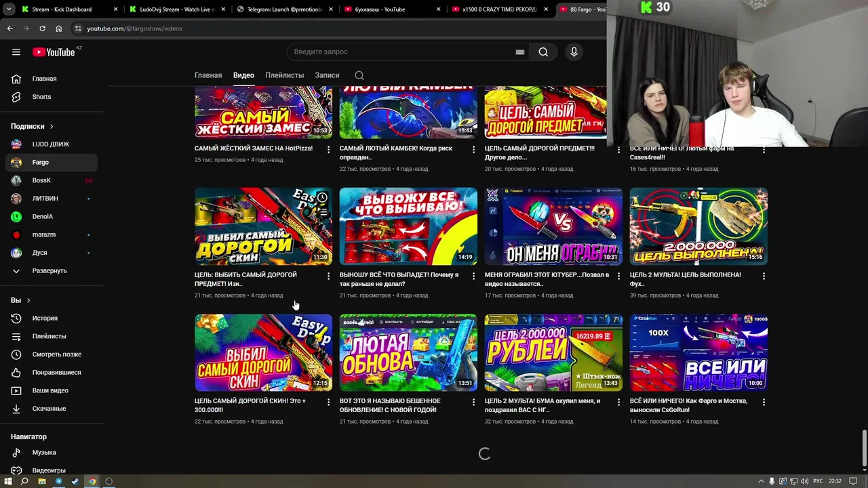The width and height of the screenshot is (868, 488).
Task: Open Windows taskbar search
Action: 24,481
